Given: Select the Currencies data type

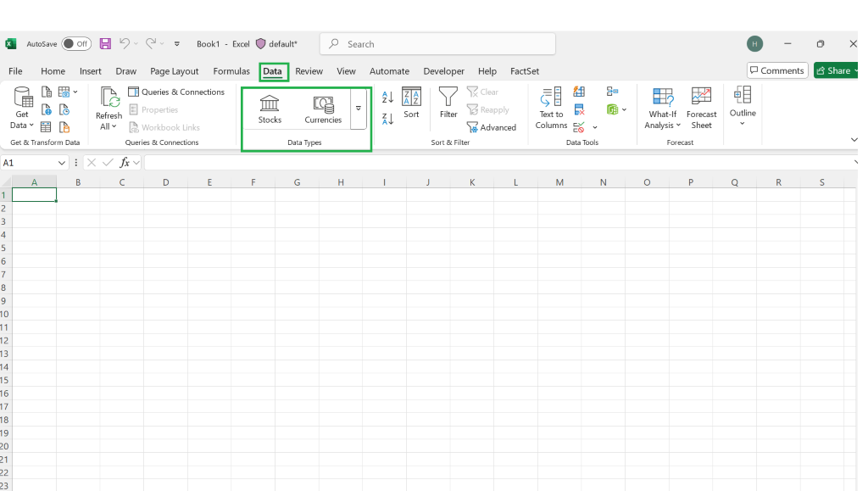Looking at the screenshot, I should (x=323, y=108).
